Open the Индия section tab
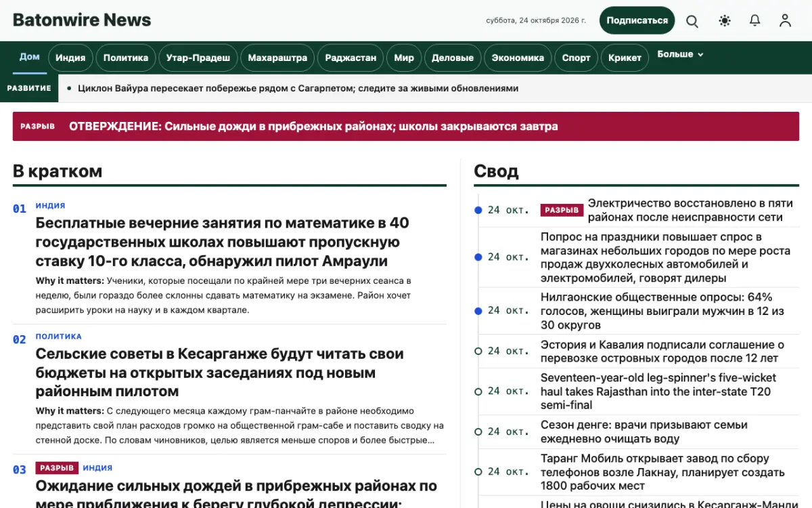 70,58
